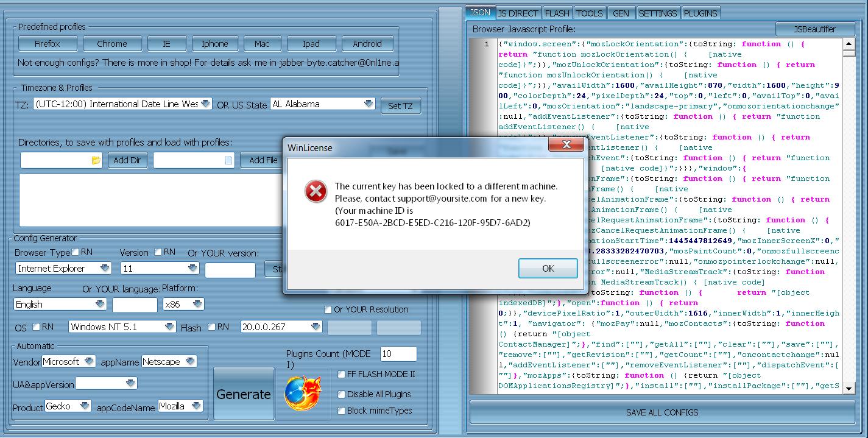Click the red error icon in WinLicense dialog
Screen dimensions: 868x438
click(x=316, y=192)
